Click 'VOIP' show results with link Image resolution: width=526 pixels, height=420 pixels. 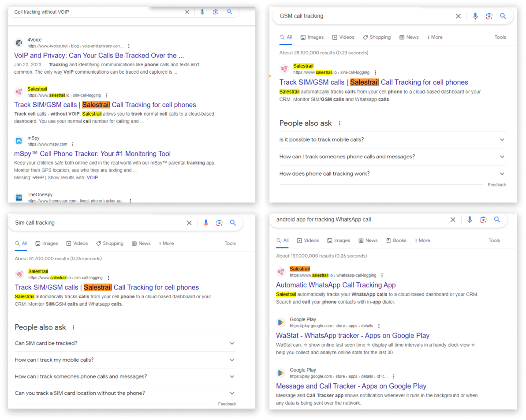coord(92,178)
